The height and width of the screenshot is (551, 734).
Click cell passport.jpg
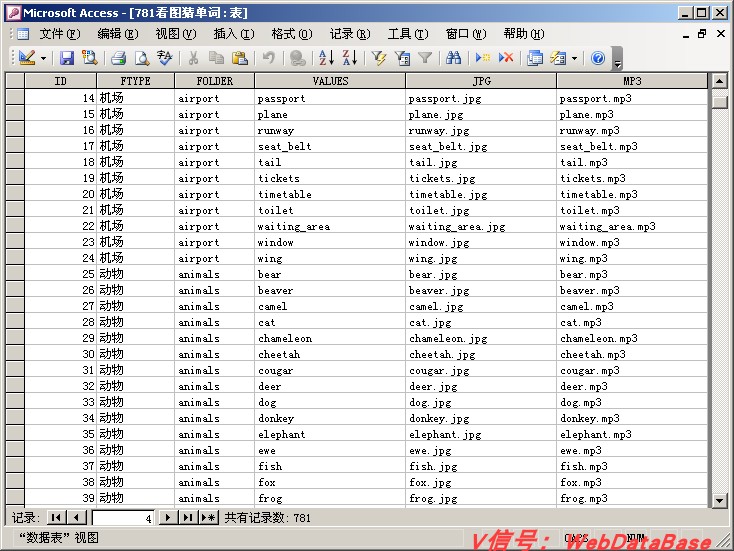pos(481,98)
